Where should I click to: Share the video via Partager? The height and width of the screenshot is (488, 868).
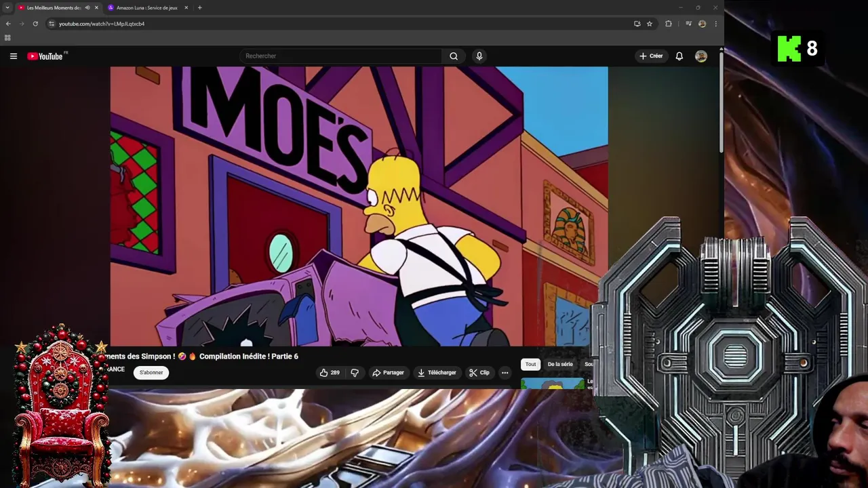(388, 373)
